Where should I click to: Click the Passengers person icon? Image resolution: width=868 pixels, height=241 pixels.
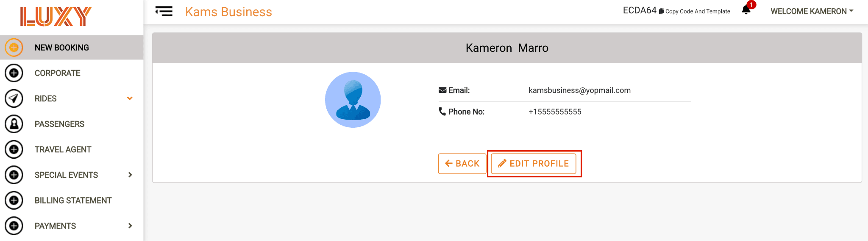click(x=14, y=124)
